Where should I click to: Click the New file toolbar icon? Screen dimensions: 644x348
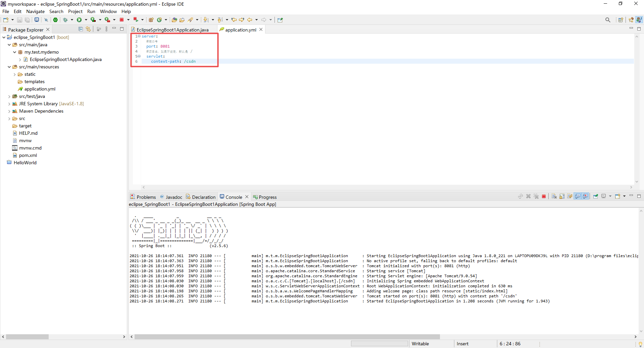[6, 20]
